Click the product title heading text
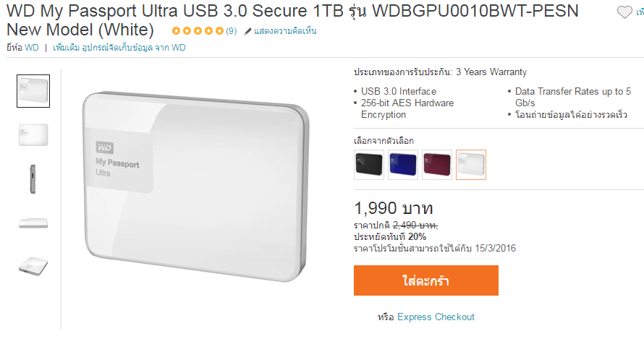 pyautogui.click(x=292, y=20)
